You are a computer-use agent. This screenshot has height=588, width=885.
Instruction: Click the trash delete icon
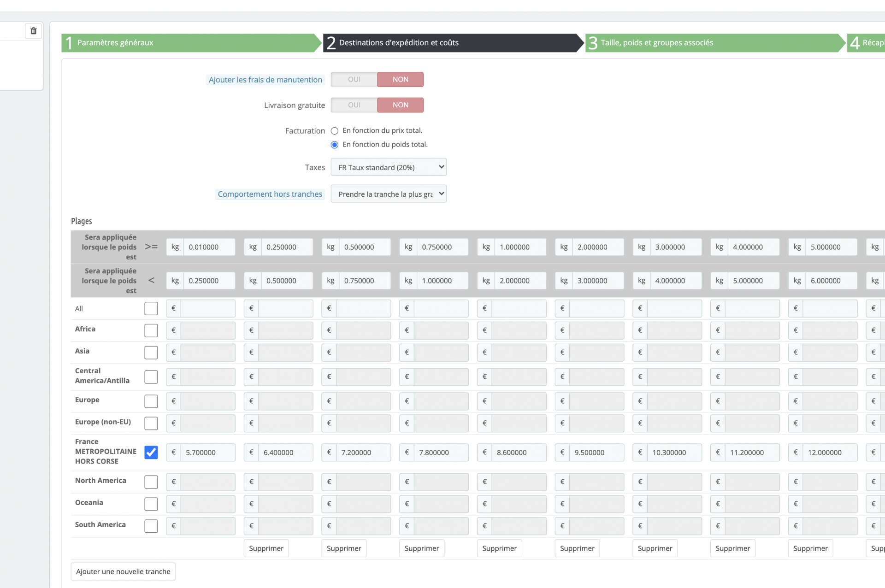pos(33,31)
